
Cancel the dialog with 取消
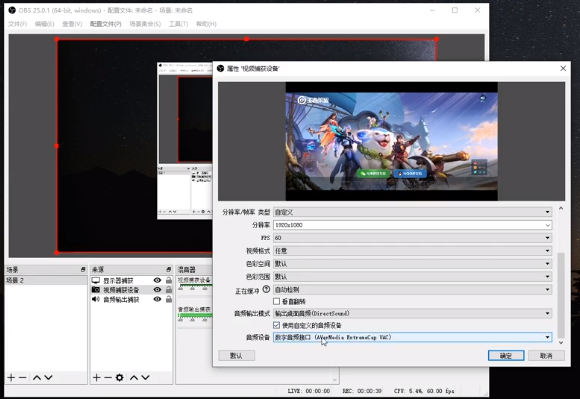coord(546,356)
